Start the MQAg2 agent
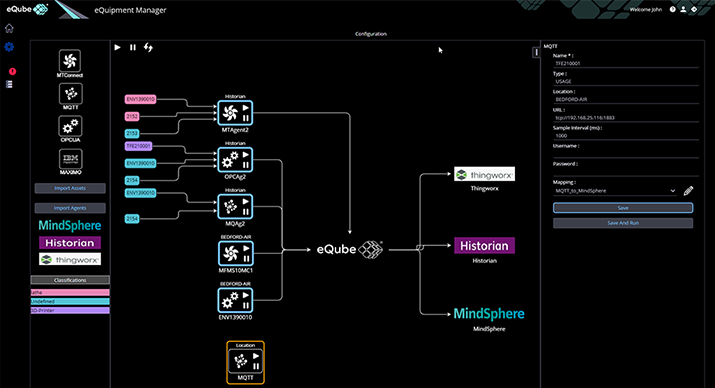Screen dimensions: 715x388 (x=246, y=202)
